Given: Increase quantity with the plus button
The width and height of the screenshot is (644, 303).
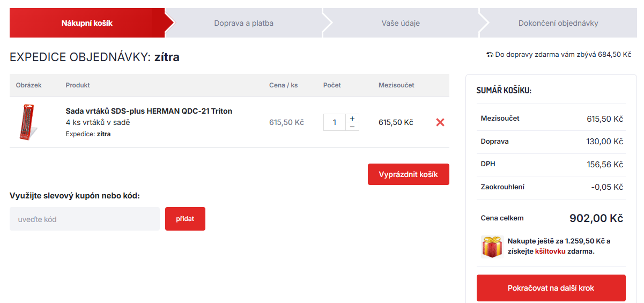Looking at the screenshot, I should [x=352, y=119].
